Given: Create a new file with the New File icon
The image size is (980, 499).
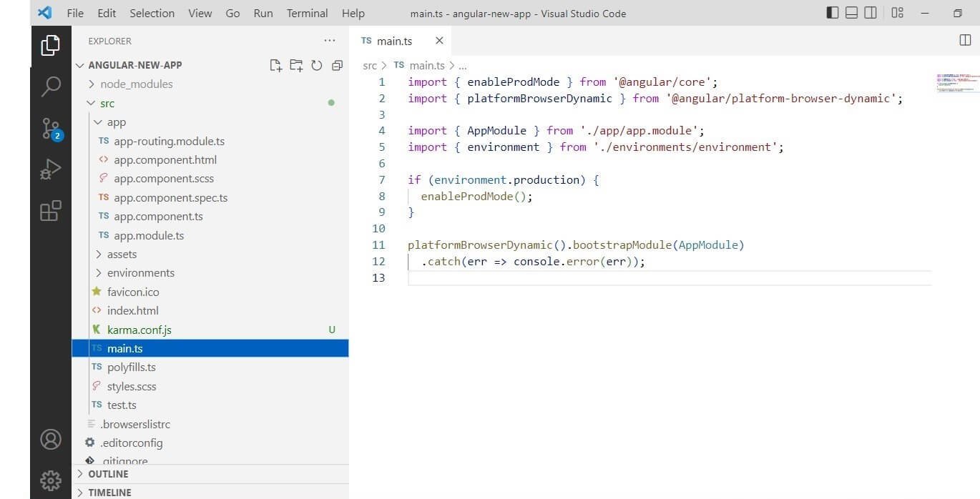Looking at the screenshot, I should point(275,65).
